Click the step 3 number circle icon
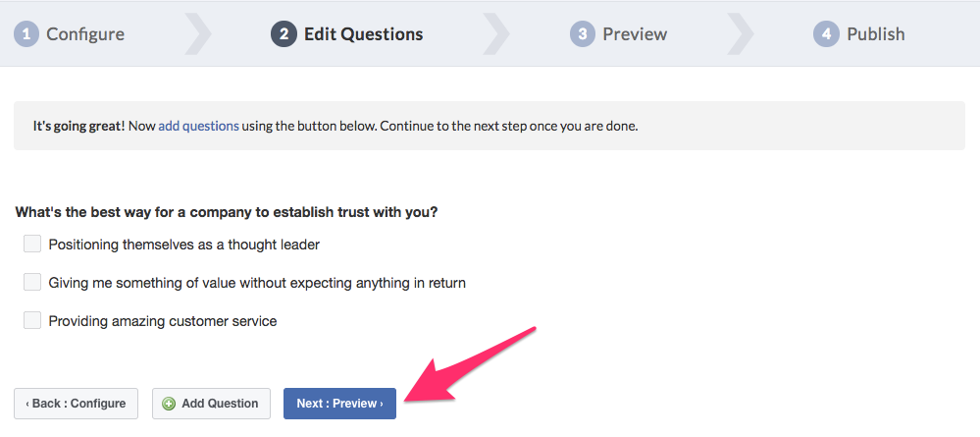Screen dimensions: 980x437 [x=583, y=33]
